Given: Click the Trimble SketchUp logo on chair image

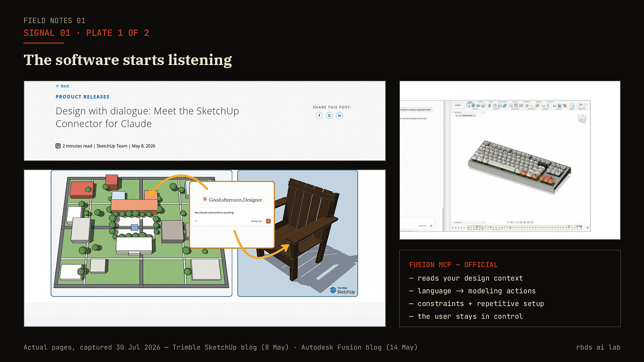Looking at the screenshot, I should [342, 290].
